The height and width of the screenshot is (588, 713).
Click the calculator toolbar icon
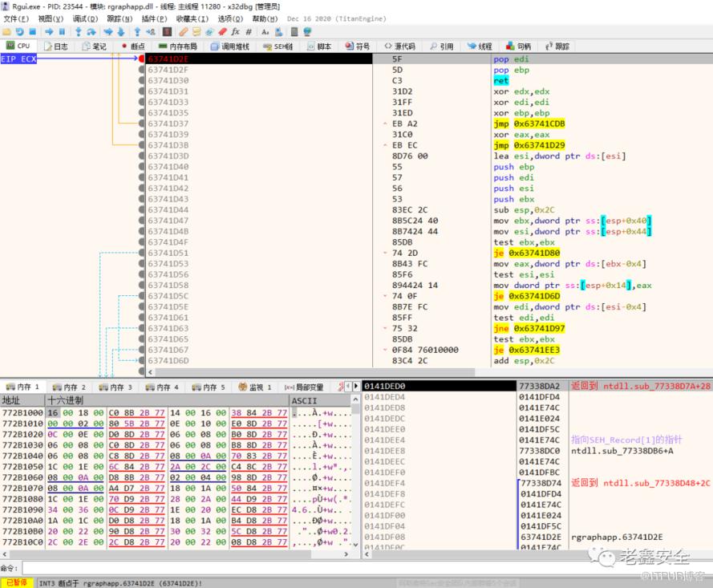(295, 31)
